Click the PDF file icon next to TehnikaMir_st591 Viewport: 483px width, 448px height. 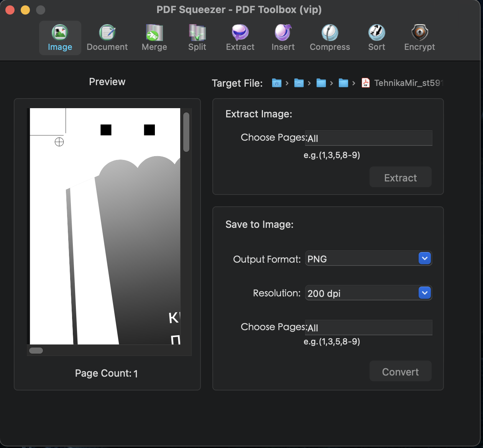(366, 83)
